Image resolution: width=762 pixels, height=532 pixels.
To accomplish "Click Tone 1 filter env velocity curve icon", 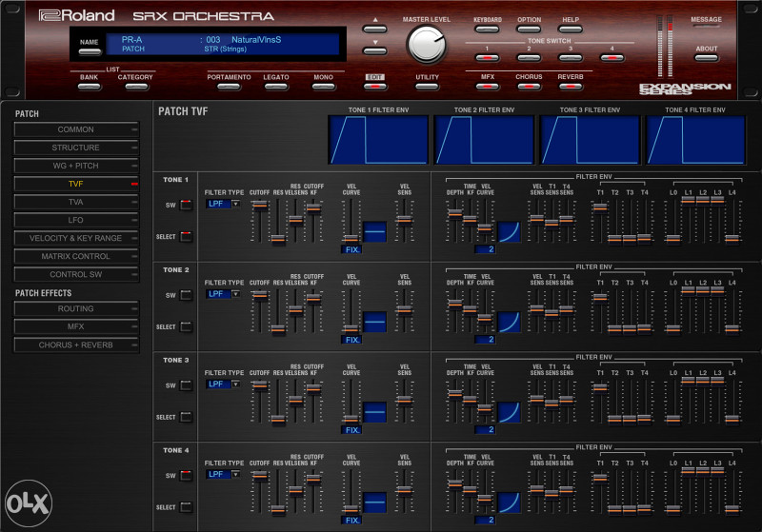I will [x=509, y=231].
